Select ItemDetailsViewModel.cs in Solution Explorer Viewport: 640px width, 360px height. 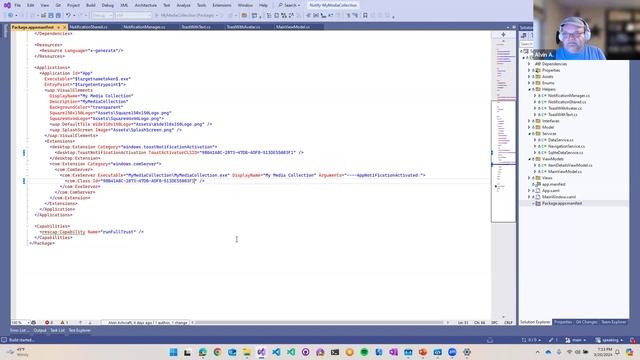[x=570, y=165]
